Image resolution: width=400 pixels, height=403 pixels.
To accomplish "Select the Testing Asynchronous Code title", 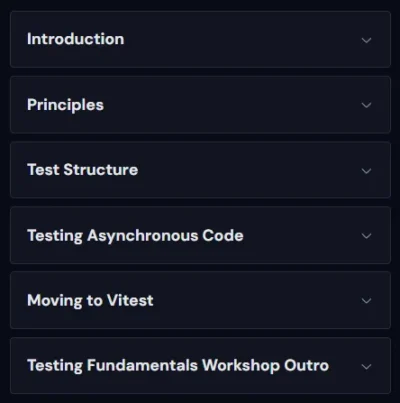I will coord(135,236).
